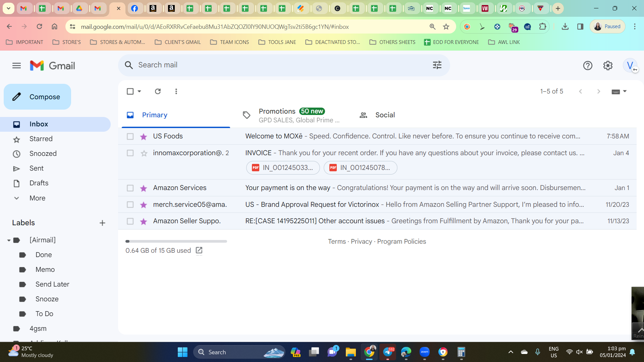
Task: Open the Google account avatar
Action: (630, 66)
